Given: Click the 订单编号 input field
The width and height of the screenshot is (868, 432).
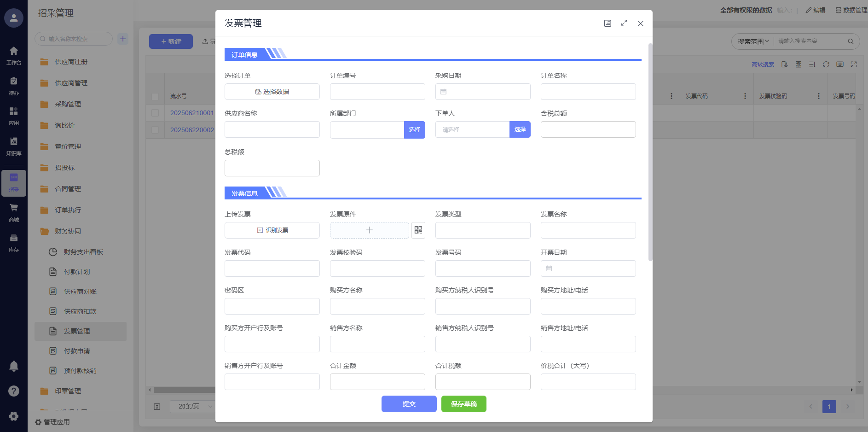Looking at the screenshot, I should pyautogui.click(x=377, y=92).
